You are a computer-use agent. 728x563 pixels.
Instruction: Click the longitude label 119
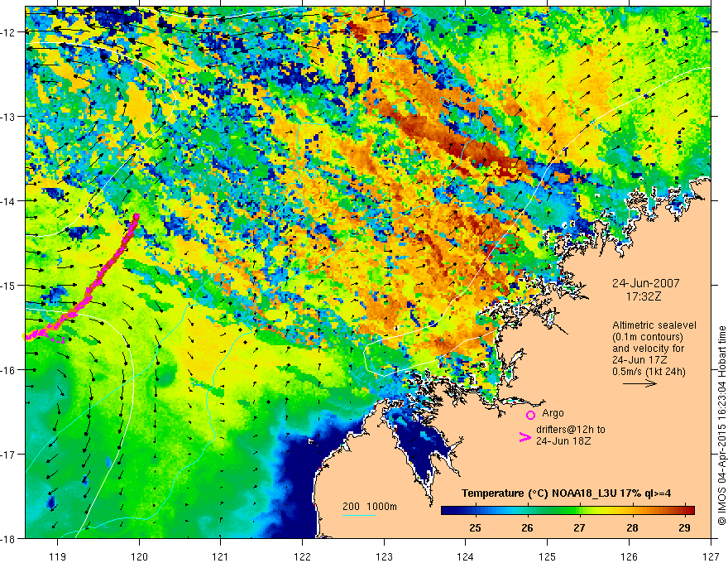58,556
